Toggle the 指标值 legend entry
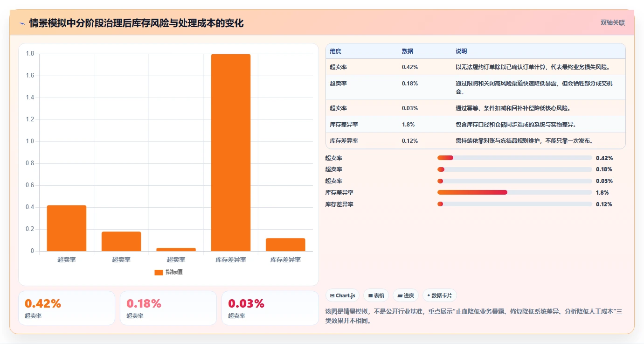Screen dimensions: 644x344 168,272
